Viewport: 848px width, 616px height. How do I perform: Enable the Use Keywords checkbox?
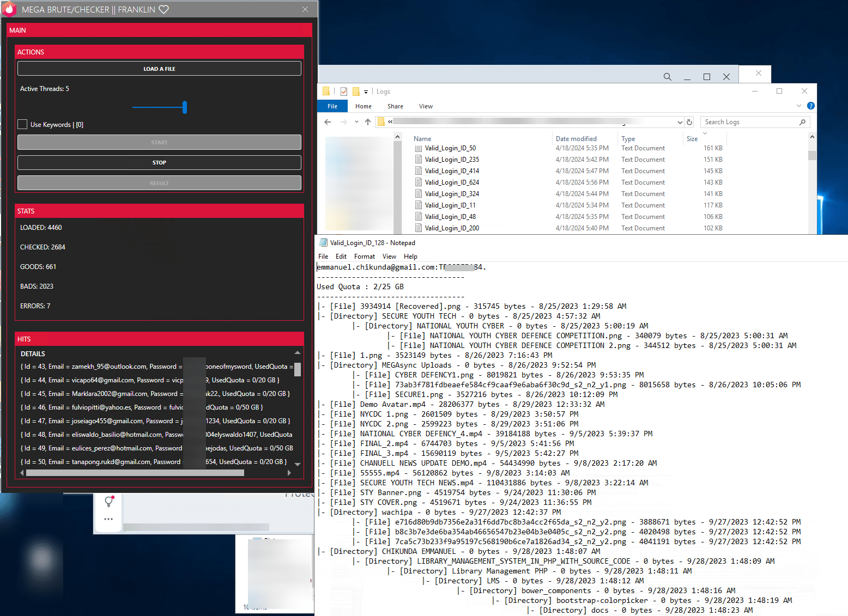pyautogui.click(x=22, y=124)
